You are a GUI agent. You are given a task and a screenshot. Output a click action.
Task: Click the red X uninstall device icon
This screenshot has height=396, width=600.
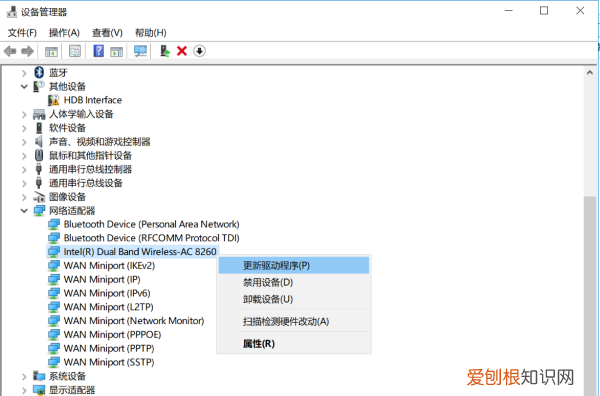182,51
